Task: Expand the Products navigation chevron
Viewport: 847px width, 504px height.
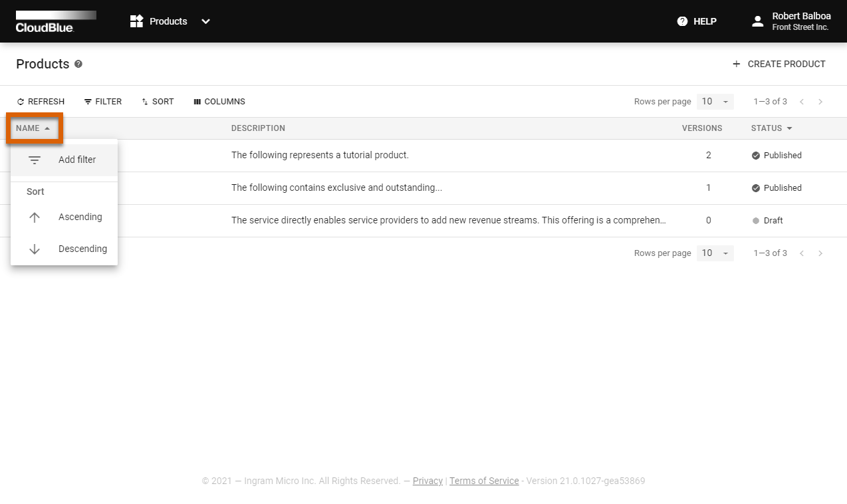Action: tap(206, 21)
